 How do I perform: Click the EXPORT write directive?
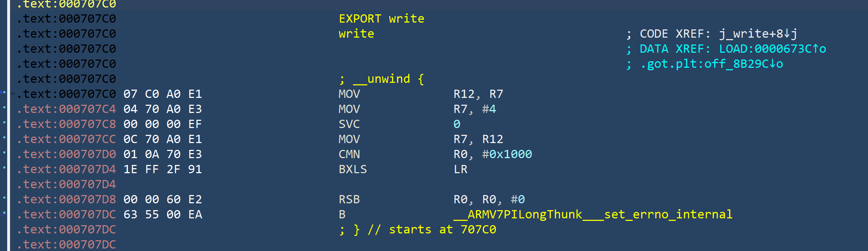[x=381, y=19]
